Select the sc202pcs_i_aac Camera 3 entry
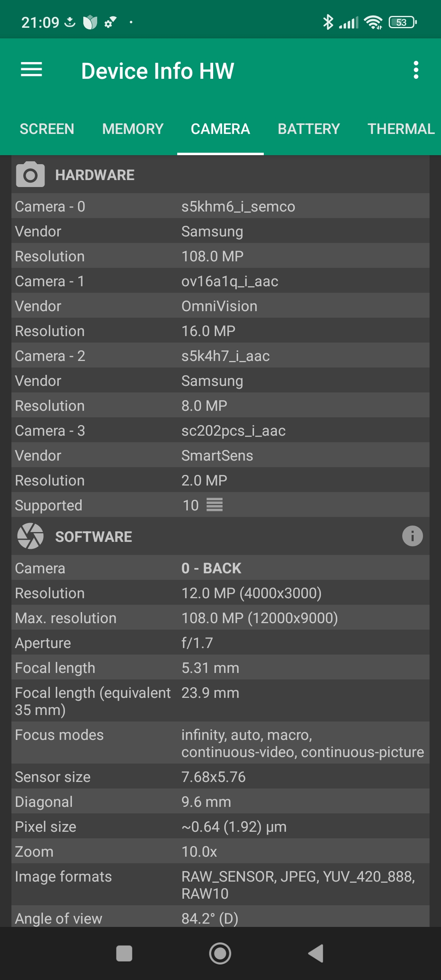441x980 pixels. click(233, 431)
